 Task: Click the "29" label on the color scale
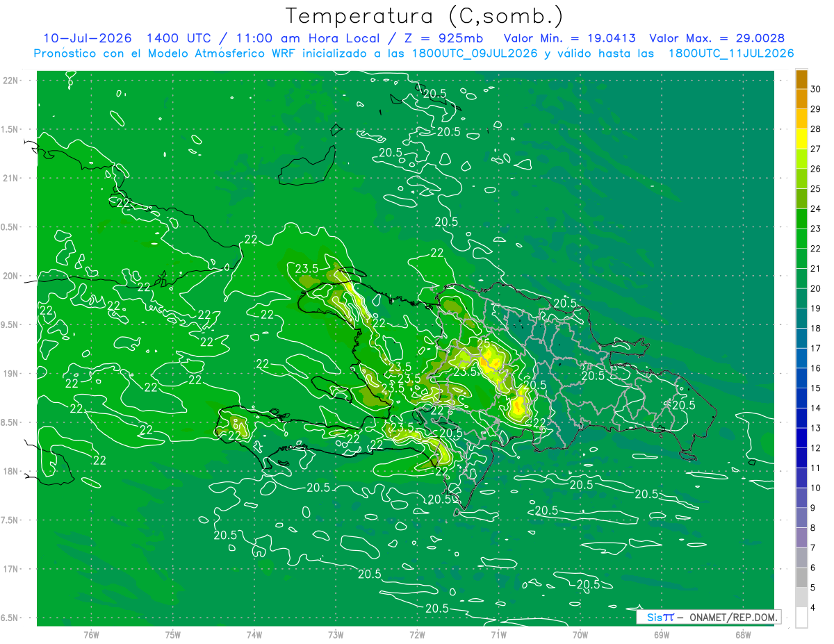[x=816, y=109]
